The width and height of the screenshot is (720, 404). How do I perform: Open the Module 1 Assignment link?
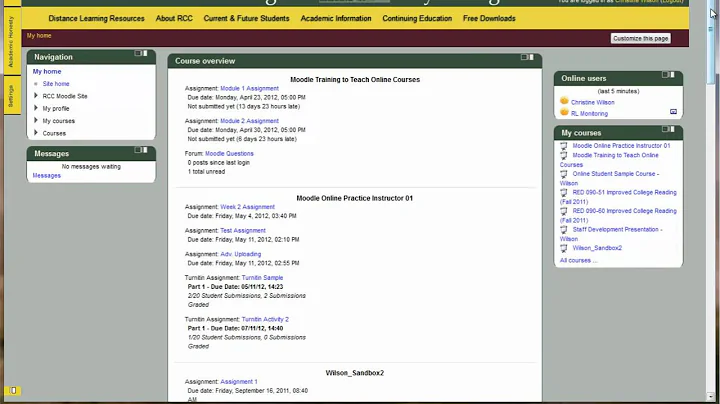[249, 89]
